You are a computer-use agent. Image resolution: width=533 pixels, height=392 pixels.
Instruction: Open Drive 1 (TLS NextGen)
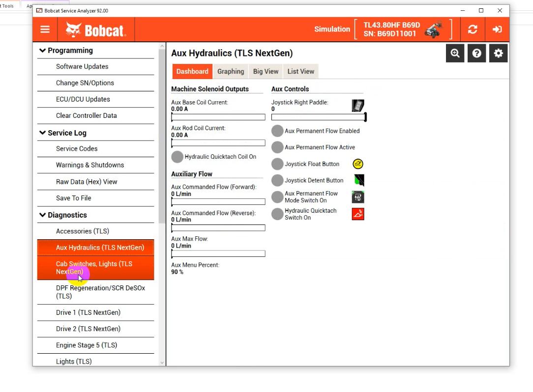[95, 312]
